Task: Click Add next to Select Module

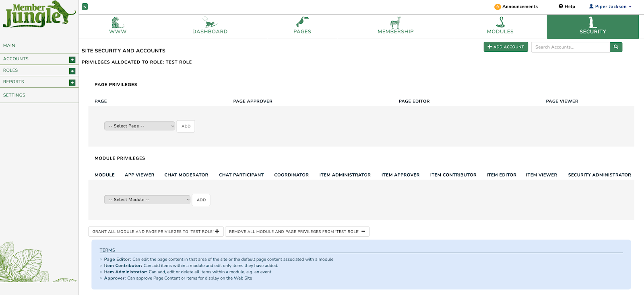Action: click(201, 200)
